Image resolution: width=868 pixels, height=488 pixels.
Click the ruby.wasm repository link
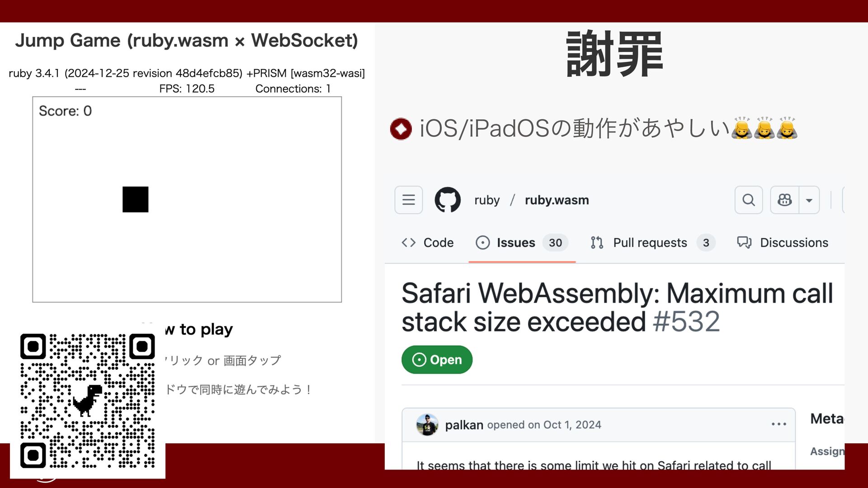tap(557, 200)
